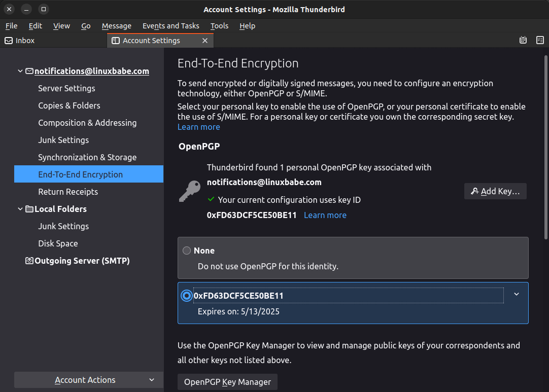The width and height of the screenshot is (549, 392).
Task: Select the 0xFD63DCF5CE50BE11 key radio button
Action: 187,296
